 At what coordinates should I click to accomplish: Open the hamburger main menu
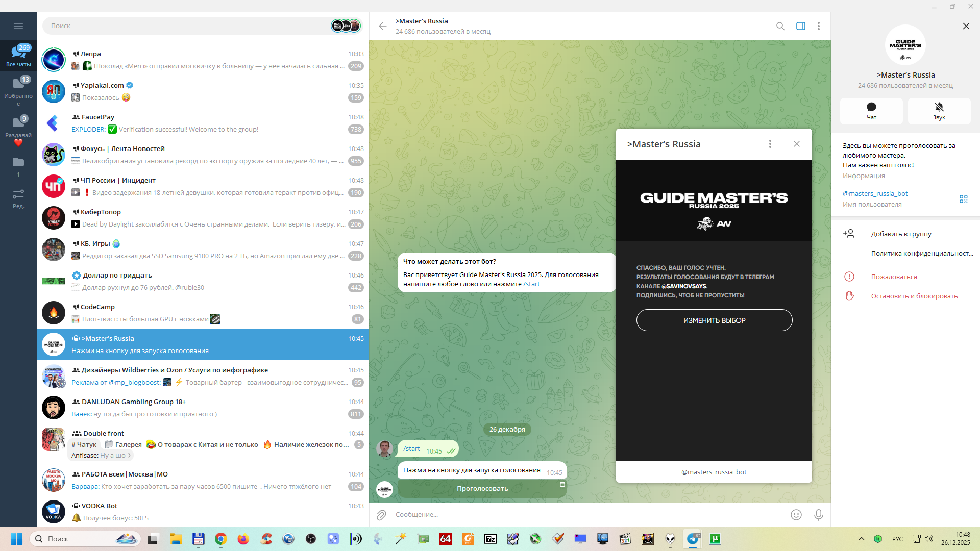pos(18,26)
